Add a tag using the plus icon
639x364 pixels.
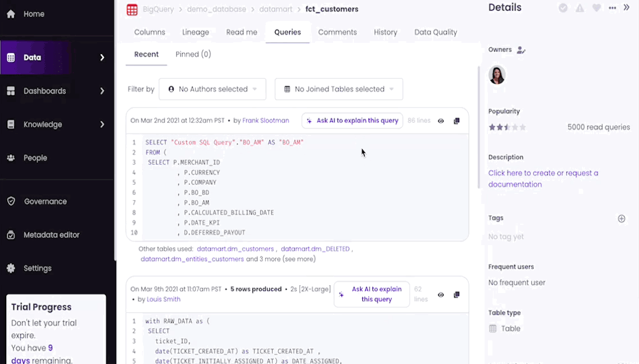[x=622, y=218]
